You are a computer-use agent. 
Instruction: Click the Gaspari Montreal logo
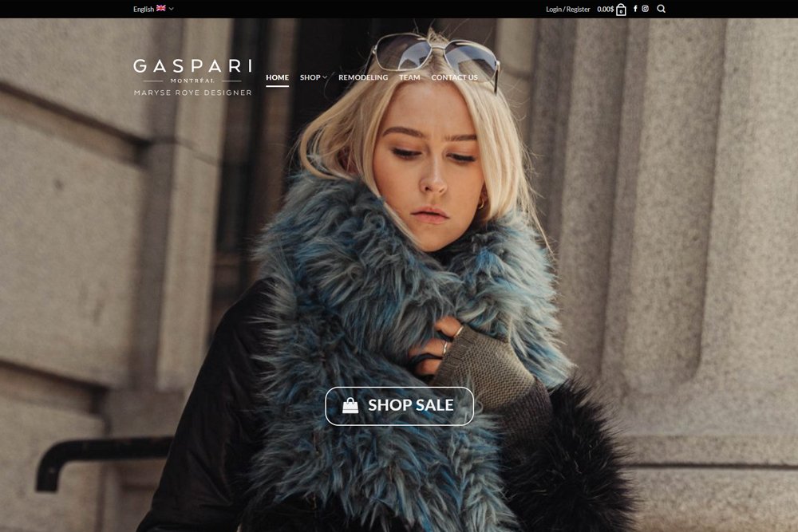coord(192,70)
